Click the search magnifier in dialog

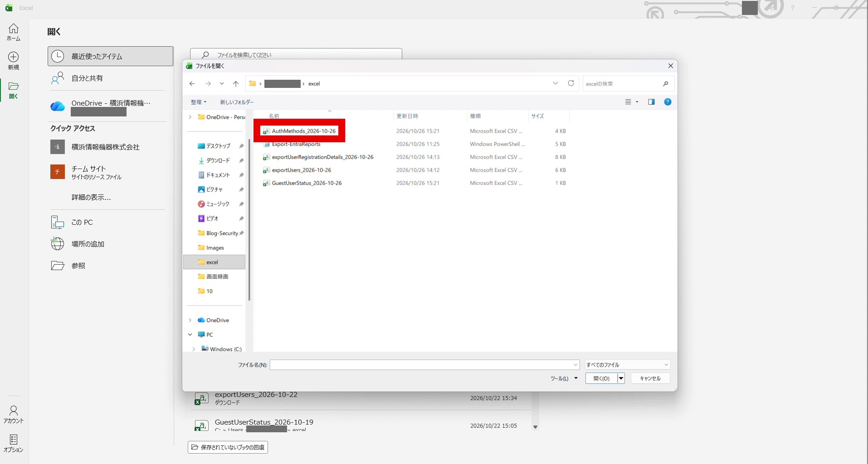[665, 84]
